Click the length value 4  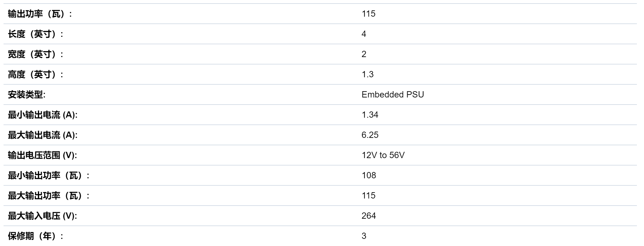tap(364, 34)
